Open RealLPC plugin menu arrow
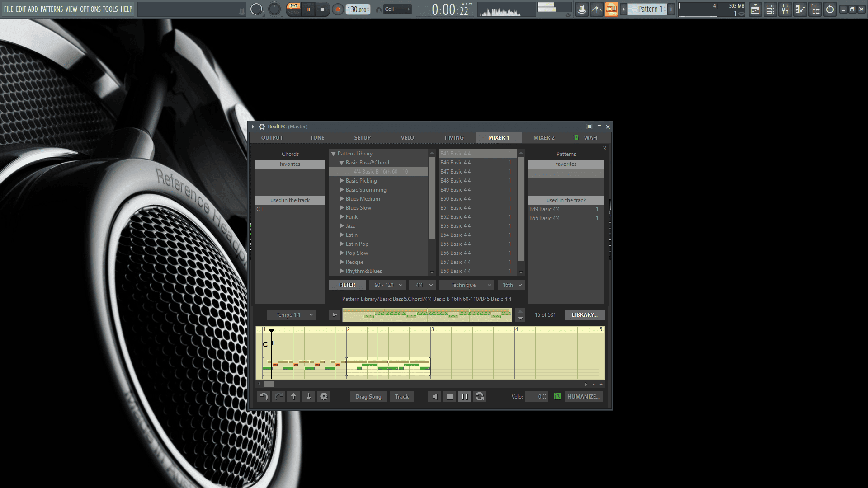The image size is (868, 488). coord(253,127)
